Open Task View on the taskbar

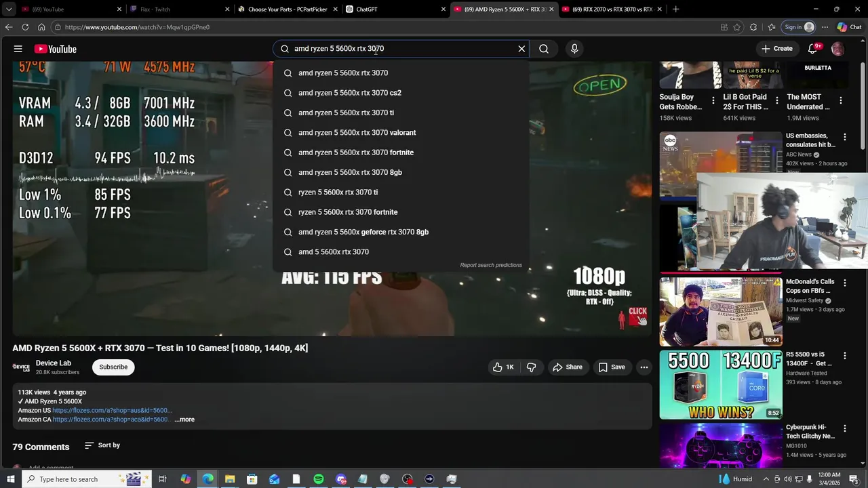pyautogui.click(x=163, y=479)
